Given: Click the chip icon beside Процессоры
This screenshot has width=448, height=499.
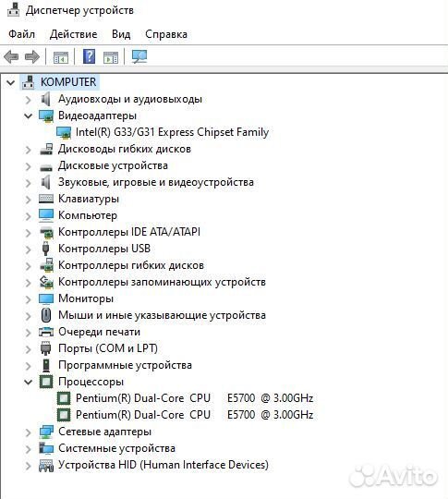Looking at the screenshot, I should point(46,382).
